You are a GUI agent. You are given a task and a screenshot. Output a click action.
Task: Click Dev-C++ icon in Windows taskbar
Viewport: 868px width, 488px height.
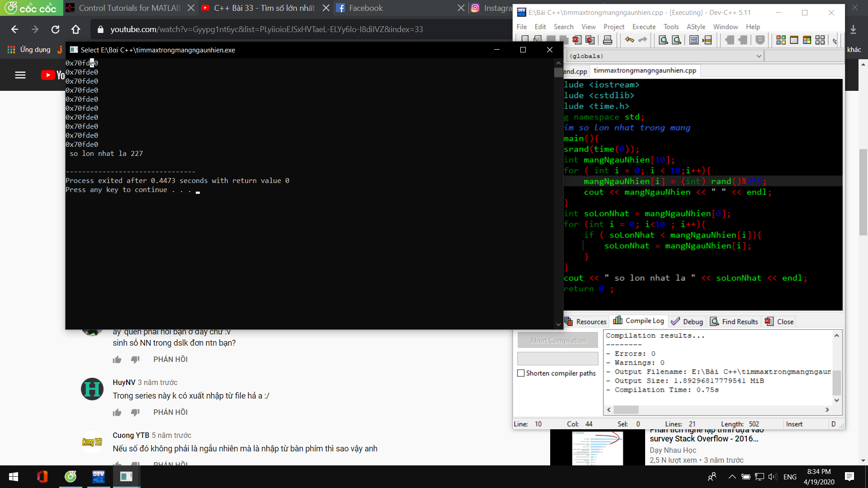[98, 477]
